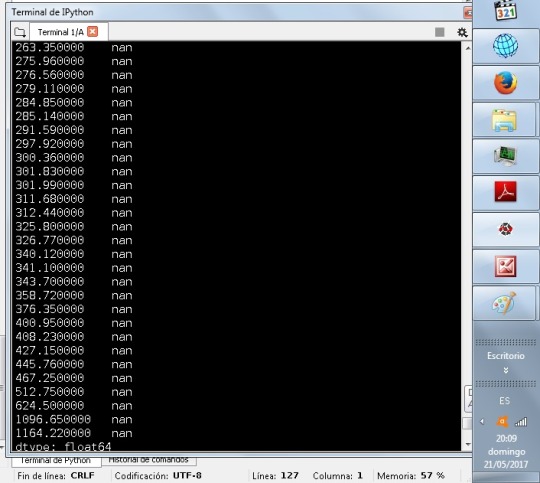The height and width of the screenshot is (483, 540).
Task: Stop the current command square button
Action: (x=439, y=32)
